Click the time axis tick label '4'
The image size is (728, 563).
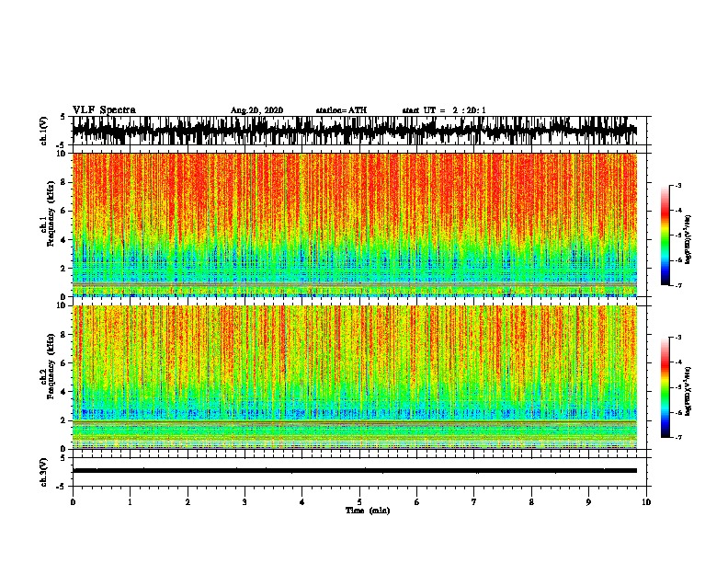(x=302, y=502)
